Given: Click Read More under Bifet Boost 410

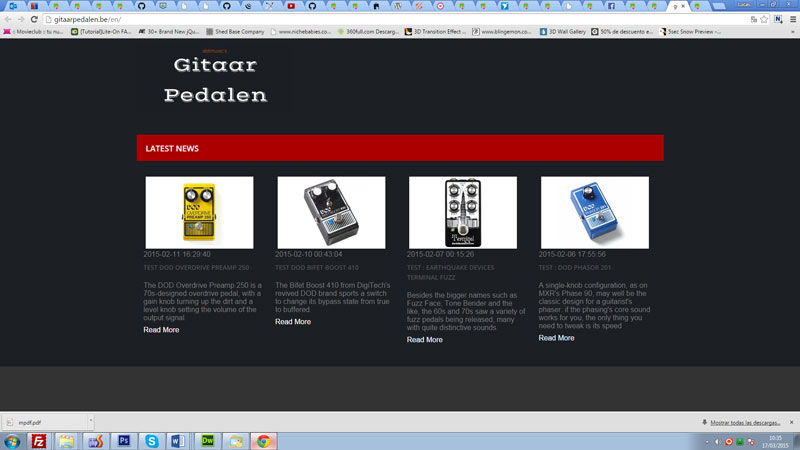Looking at the screenshot, I should (293, 322).
